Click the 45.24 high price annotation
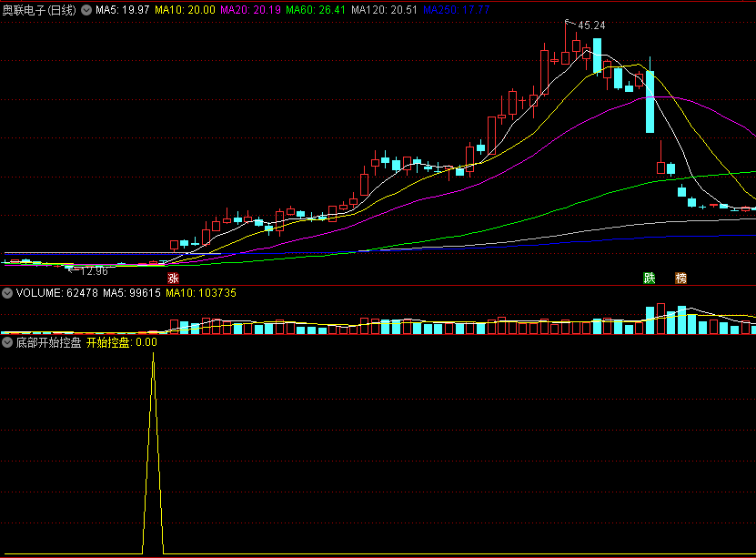 point(591,25)
